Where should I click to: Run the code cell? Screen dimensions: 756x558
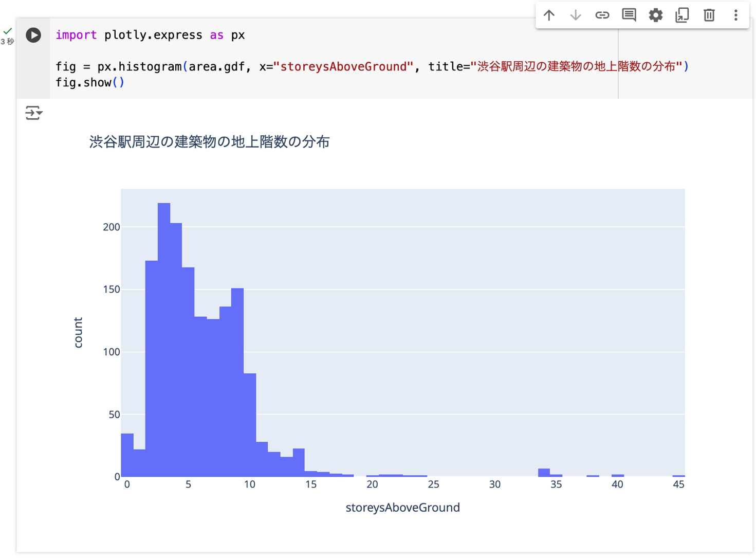tap(33, 35)
